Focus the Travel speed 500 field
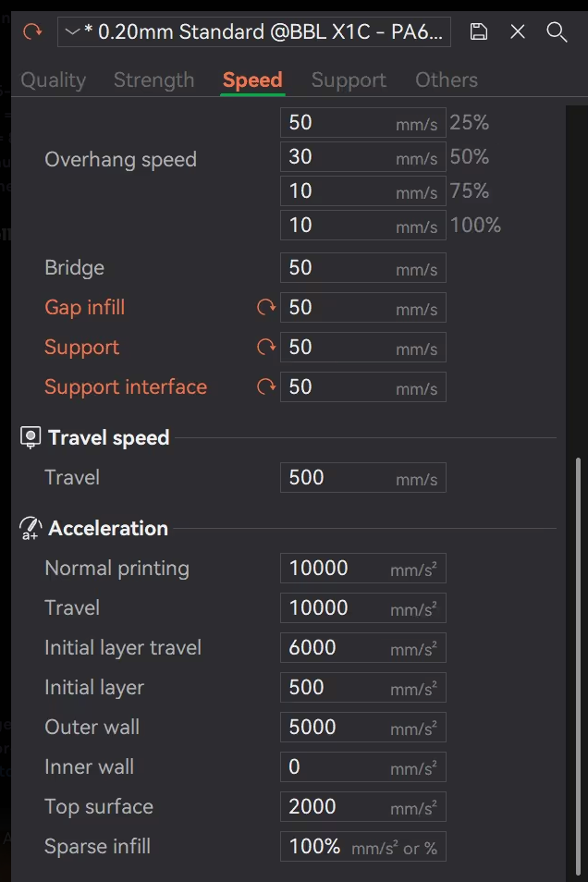The height and width of the screenshot is (882, 588). (x=362, y=478)
